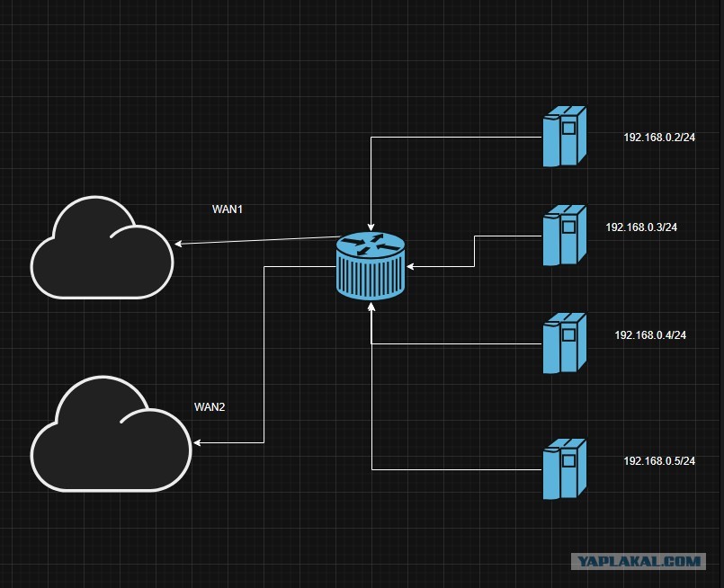Select the connector from router to WAN1 cloud
724x588 pixels.
click(x=257, y=240)
